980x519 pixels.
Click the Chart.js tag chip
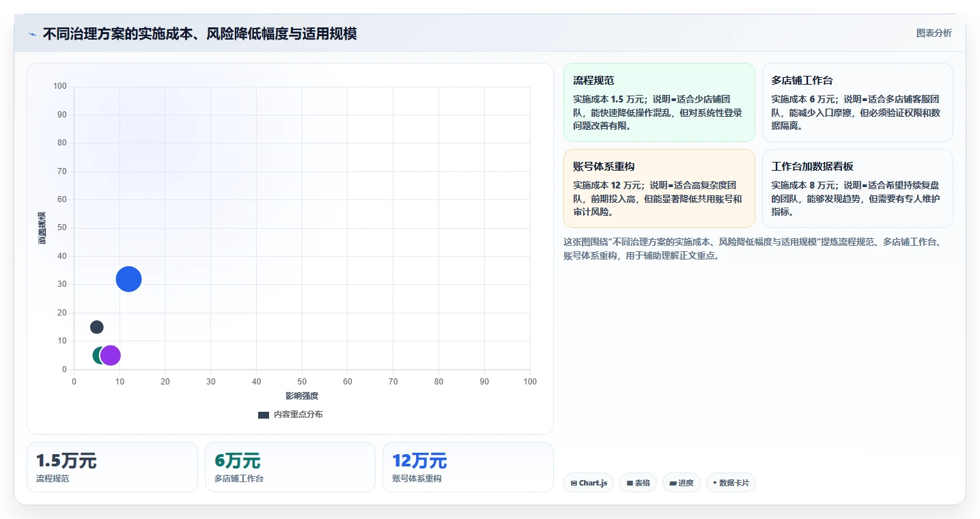pyautogui.click(x=589, y=483)
